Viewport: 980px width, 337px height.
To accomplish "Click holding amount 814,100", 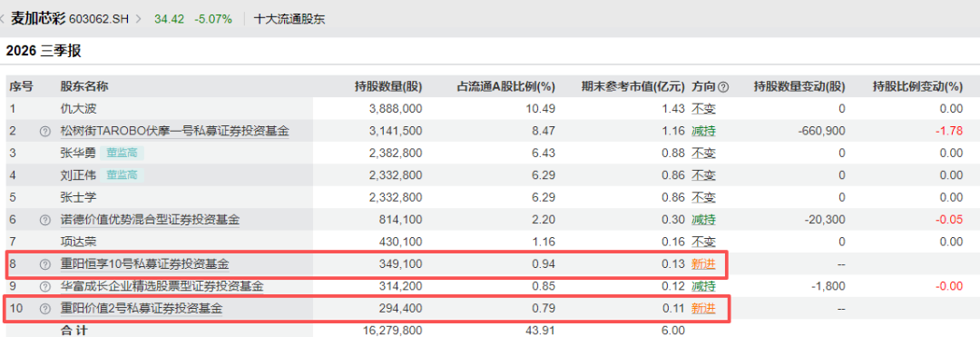I will [401, 220].
